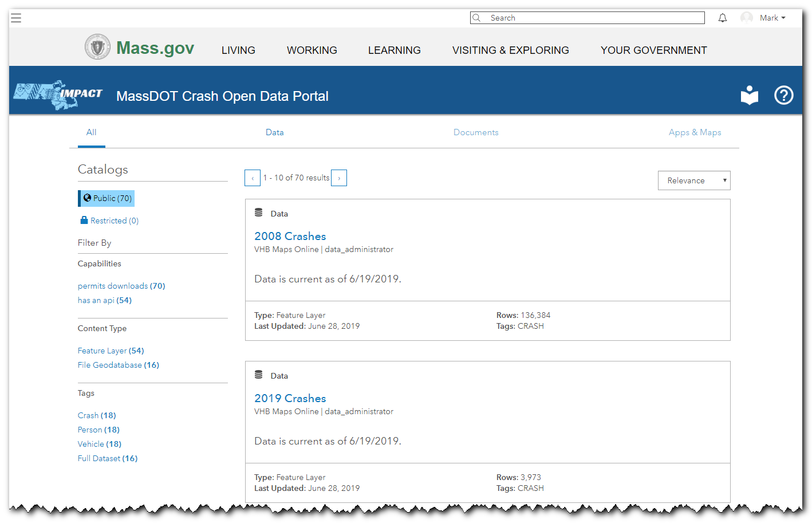Screen dimensions: 812x523
Task: Click the Mass.gov wordmark
Action: [155, 48]
